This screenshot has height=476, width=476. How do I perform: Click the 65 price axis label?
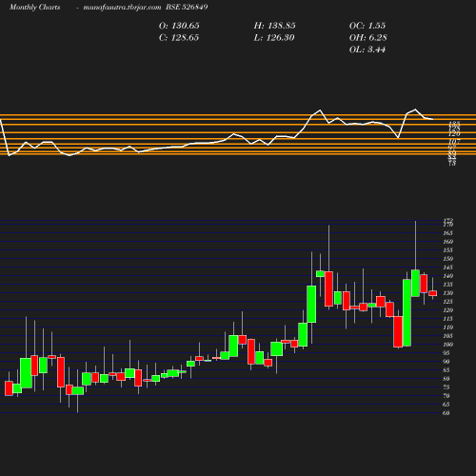(x=446, y=405)
